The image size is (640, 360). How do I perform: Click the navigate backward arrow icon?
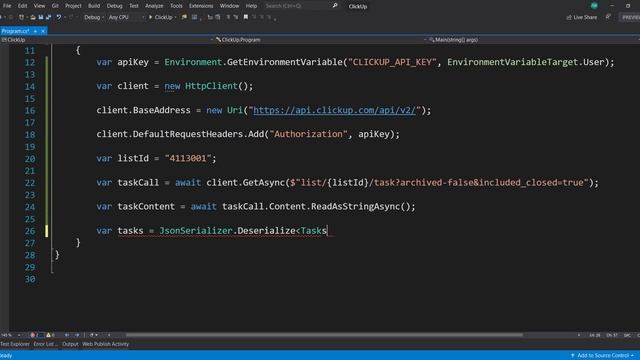pyautogui.click(x=67, y=335)
